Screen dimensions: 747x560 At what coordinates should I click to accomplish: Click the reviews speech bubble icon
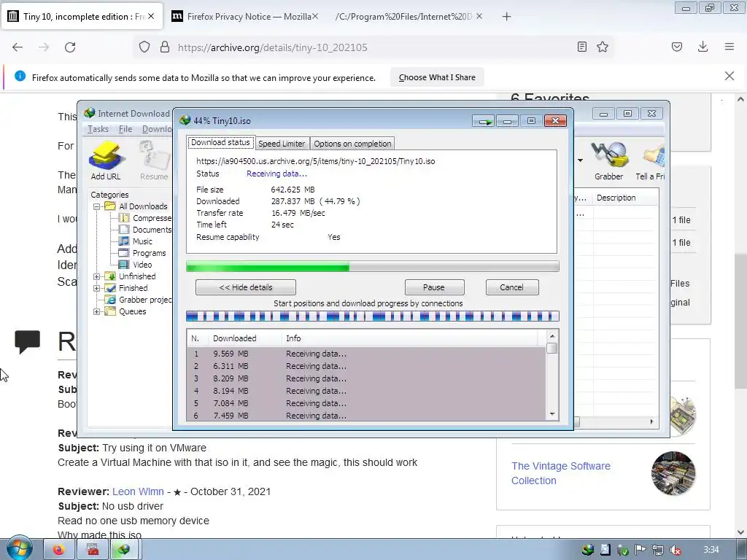(x=27, y=341)
